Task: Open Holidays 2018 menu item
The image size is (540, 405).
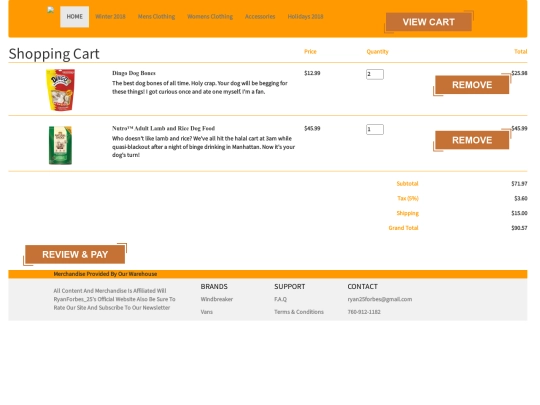Action: click(305, 17)
